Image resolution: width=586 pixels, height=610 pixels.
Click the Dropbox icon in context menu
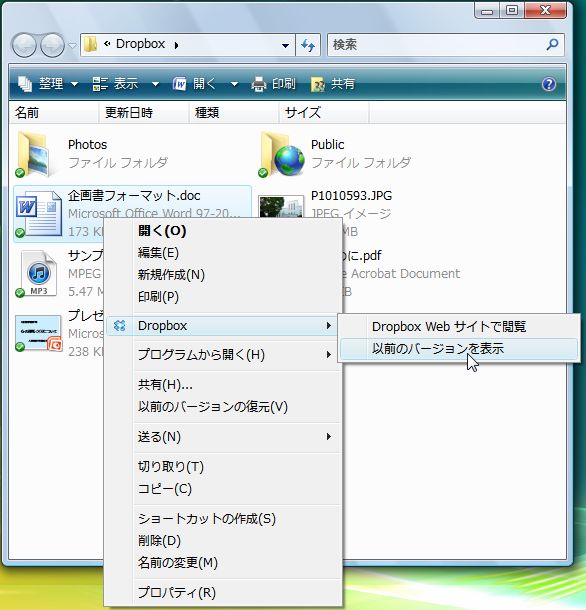coord(119,326)
